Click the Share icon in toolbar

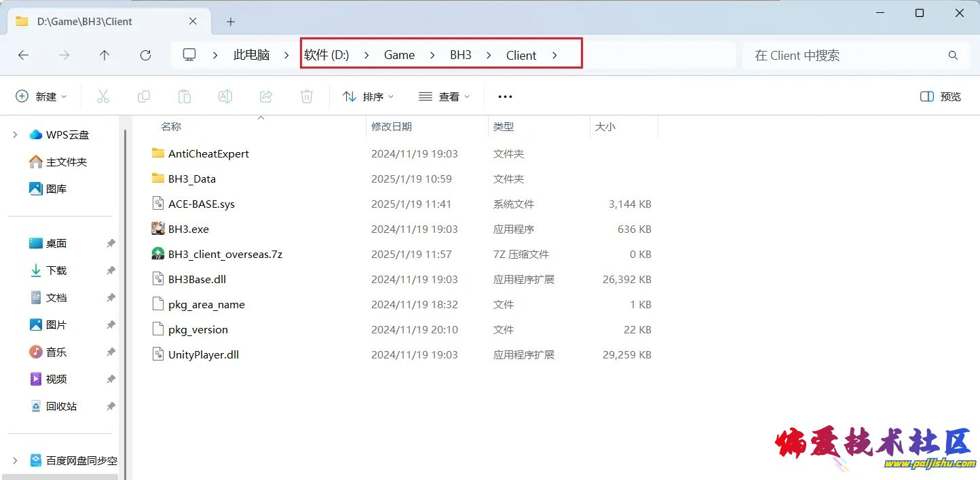266,96
